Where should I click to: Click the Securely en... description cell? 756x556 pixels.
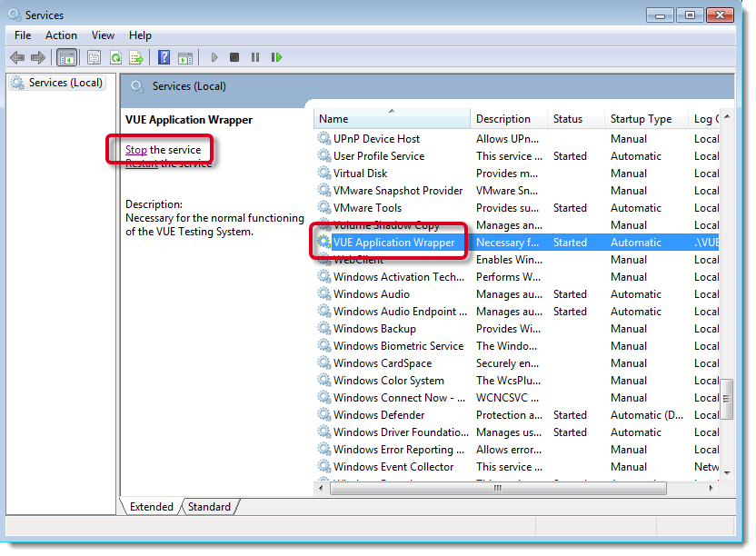tap(508, 363)
